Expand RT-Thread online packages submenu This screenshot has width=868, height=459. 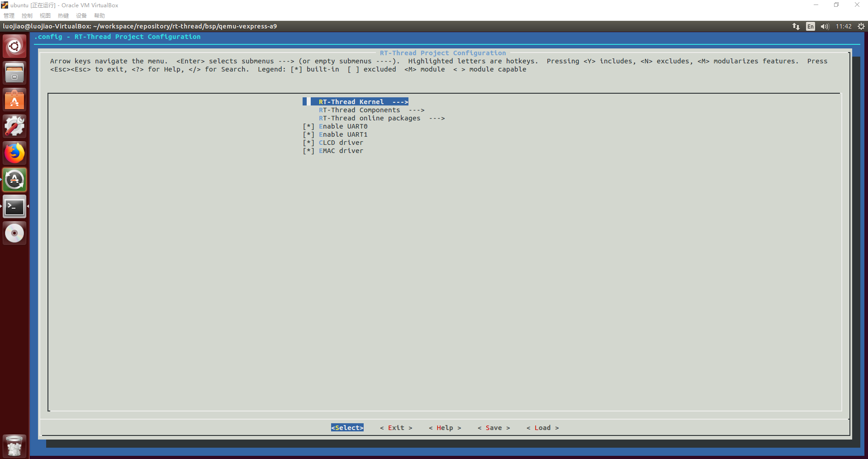(382, 118)
